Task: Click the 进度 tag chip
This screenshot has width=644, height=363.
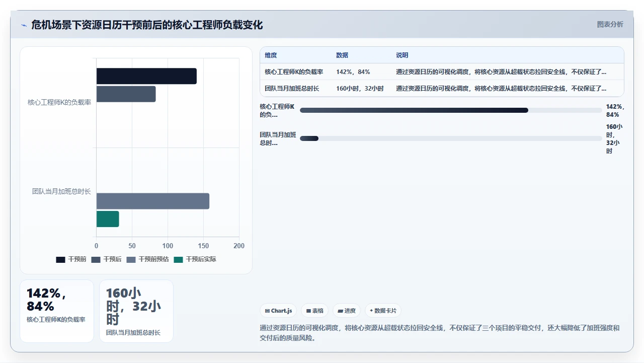Action: pyautogui.click(x=347, y=311)
